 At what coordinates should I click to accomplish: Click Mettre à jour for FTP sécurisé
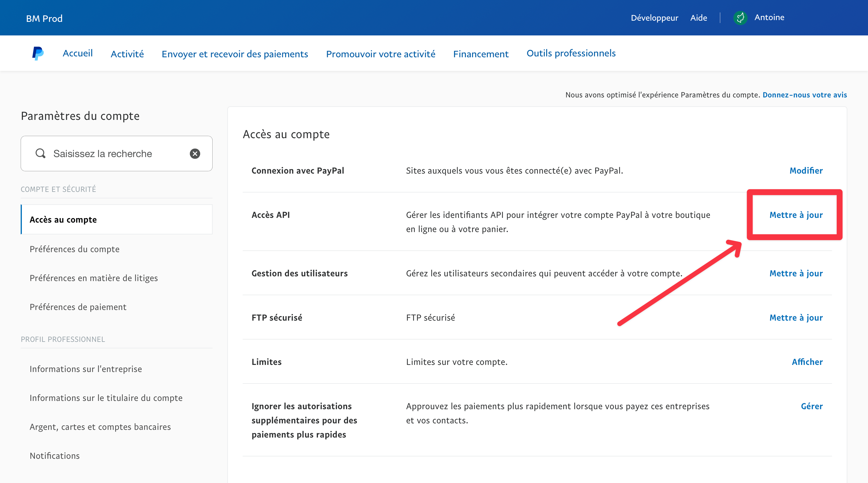pyautogui.click(x=796, y=317)
